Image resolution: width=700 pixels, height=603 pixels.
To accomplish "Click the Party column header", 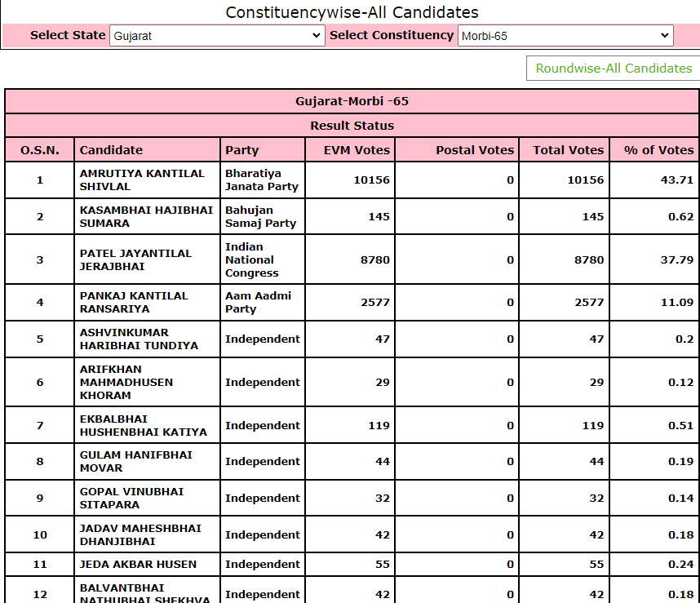I will tap(263, 149).
